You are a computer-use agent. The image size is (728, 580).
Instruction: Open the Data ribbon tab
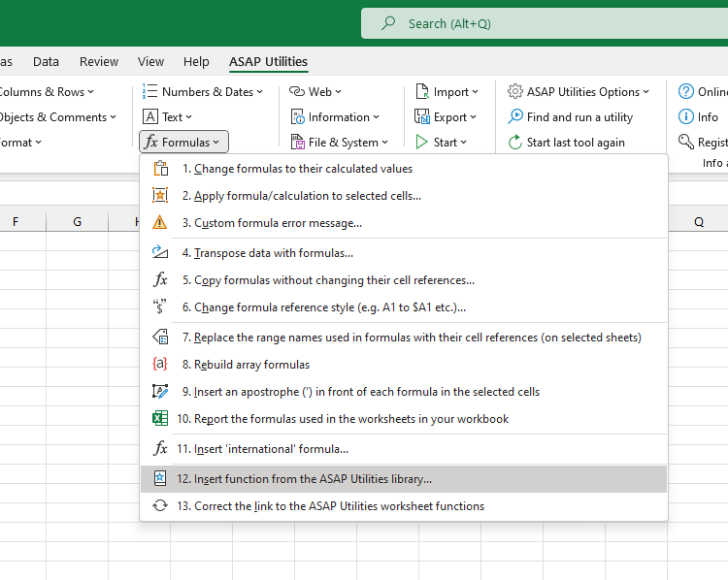(x=46, y=62)
